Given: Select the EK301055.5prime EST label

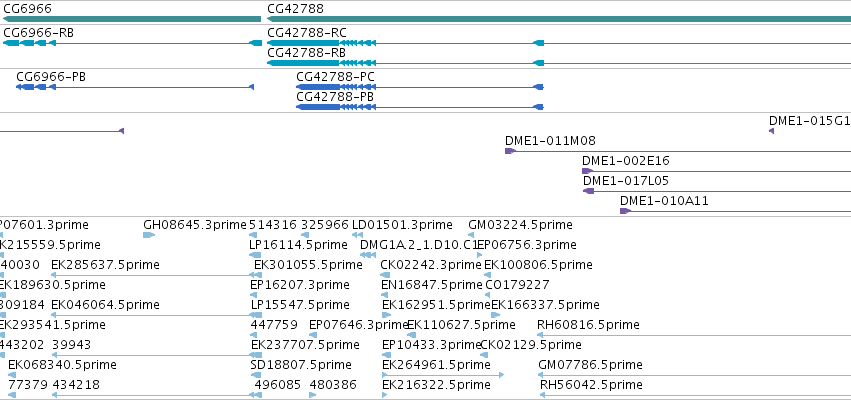Looking at the screenshot, I should 308,265.
